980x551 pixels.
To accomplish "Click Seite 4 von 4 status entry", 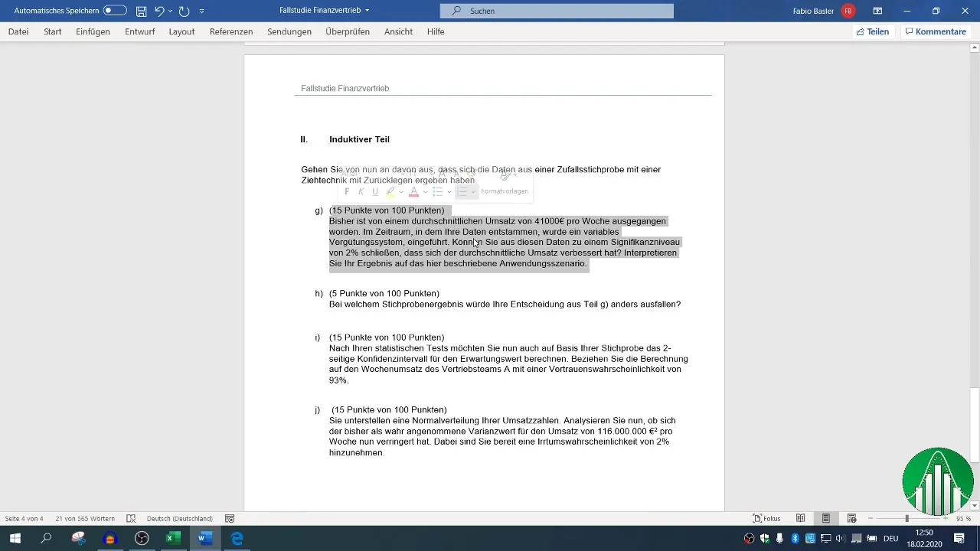I will point(24,518).
